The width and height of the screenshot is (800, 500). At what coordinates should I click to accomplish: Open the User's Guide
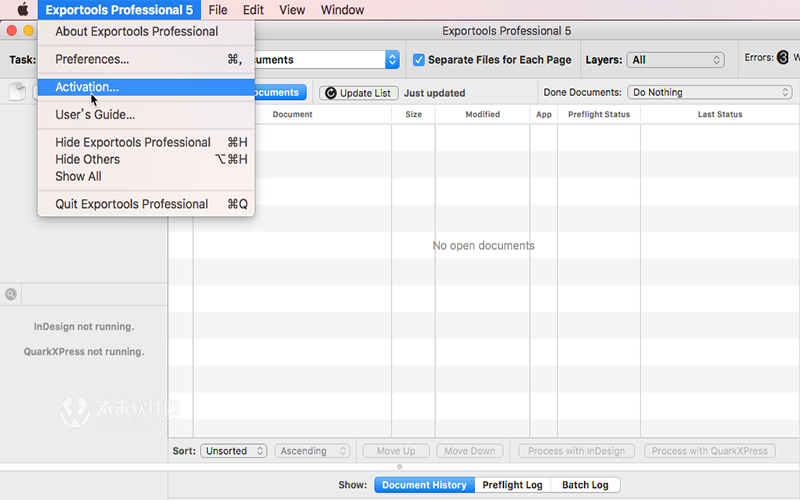click(146, 115)
